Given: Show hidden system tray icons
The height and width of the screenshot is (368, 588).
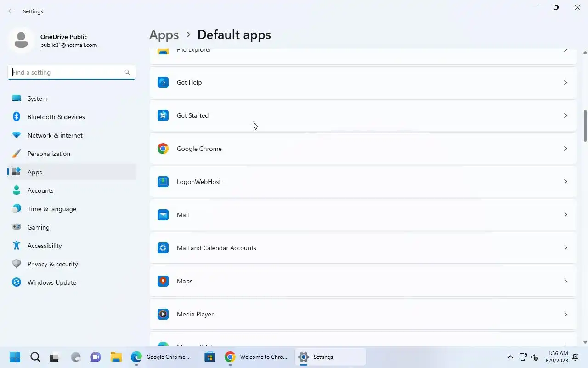Looking at the screenshot, I should 510,357.
